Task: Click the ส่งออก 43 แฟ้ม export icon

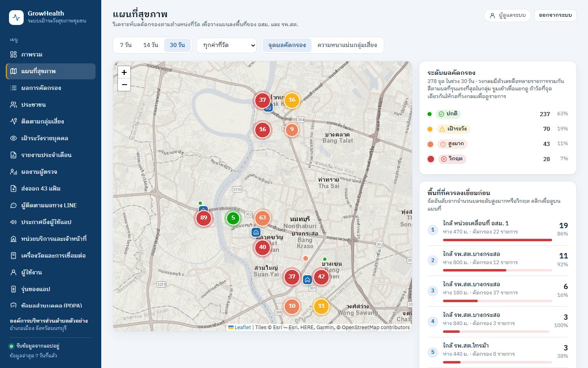Action: pos(13,188)
